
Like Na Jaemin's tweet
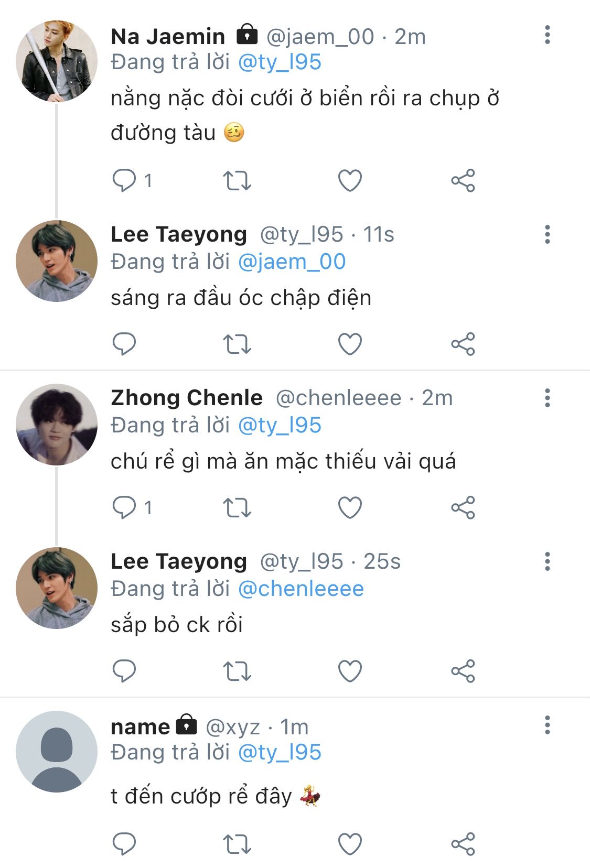[x=350, y=181]
